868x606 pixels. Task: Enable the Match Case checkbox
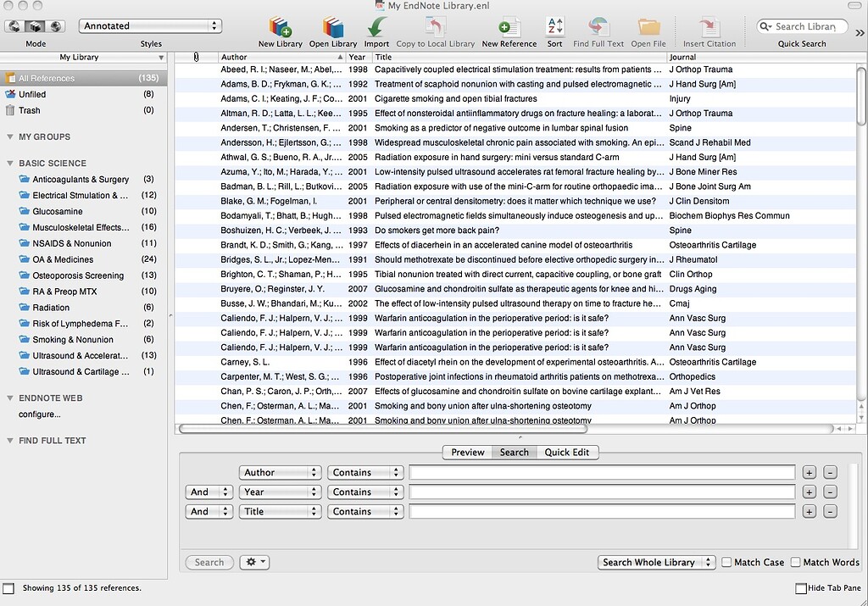tap(726, 561)
